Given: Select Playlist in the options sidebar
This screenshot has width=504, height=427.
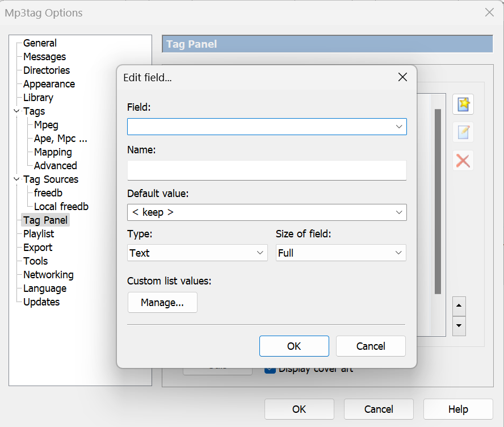Looking at the screenshot, I should (x=39, y=233).
